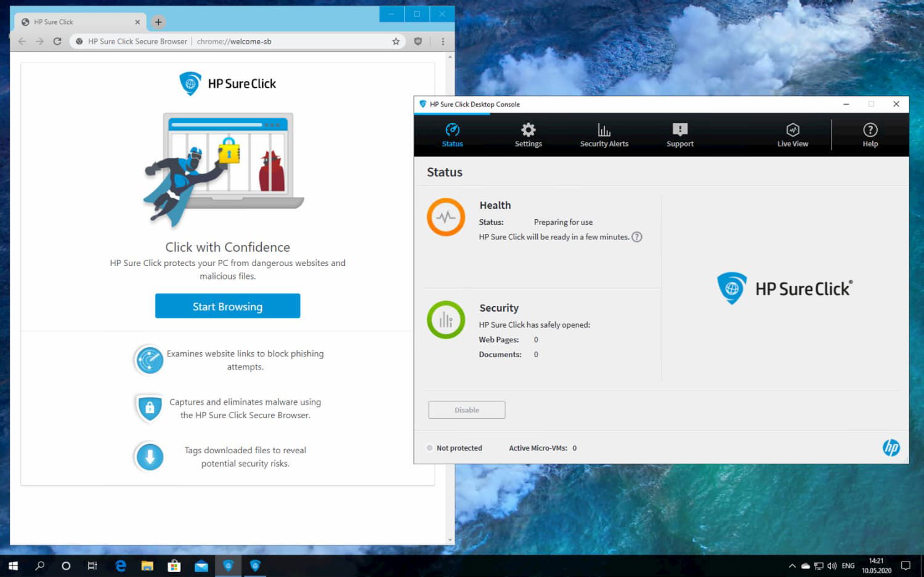924x577 pixels.
Task: Open a new browser tab
Action: tap(158, 21)
